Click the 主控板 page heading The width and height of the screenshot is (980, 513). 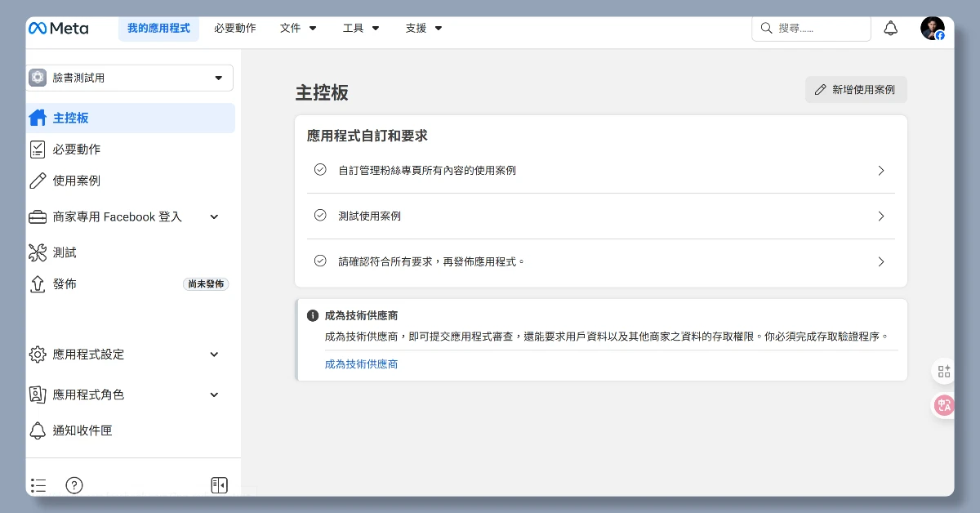point(322,92)
